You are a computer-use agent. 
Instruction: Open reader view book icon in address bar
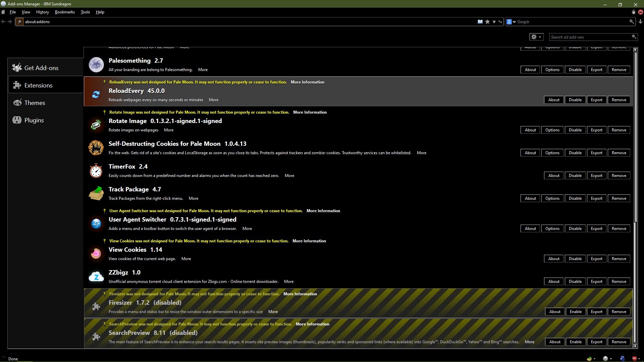(x=480, y=22)
